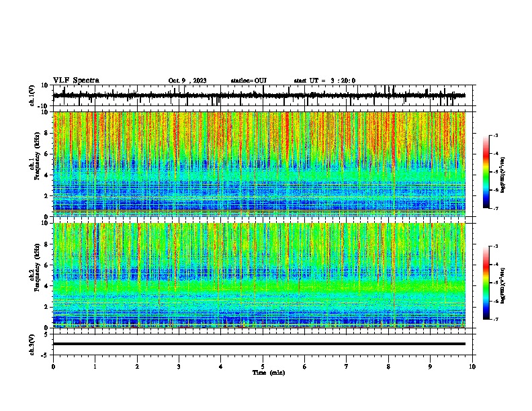Click the time axis tick label 6
The height and width of the screenshot is (411, 532).
[x=305, y=367]
